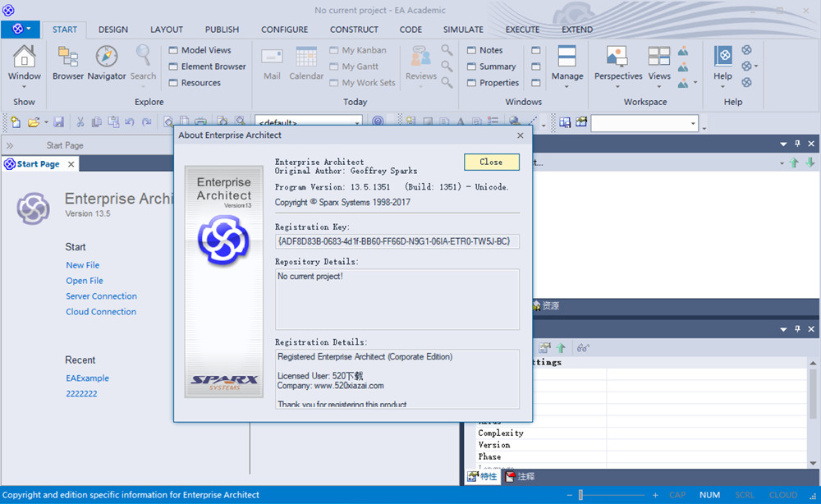Expand the arrow beside the middle Help logo

coord(756,66)
